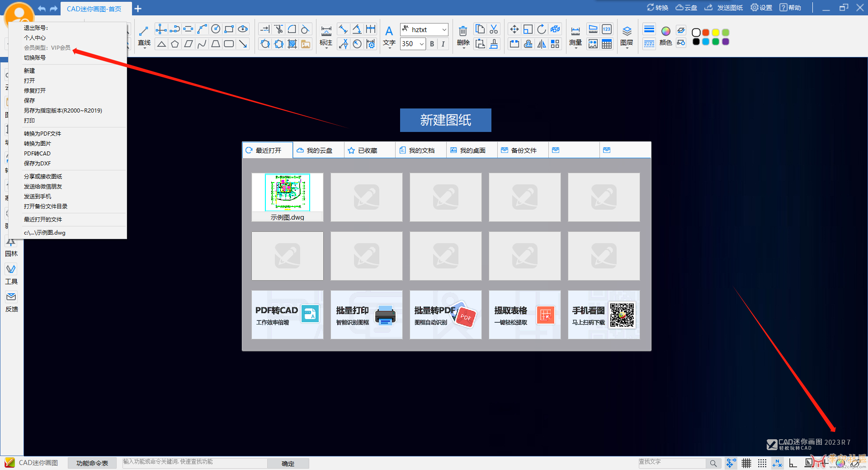Click the radius dimension clock icon
868x470 pixels.
[x=357, y=44]
